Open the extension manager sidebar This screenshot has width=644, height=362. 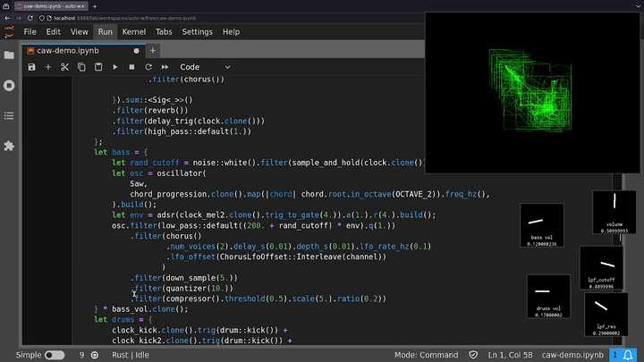point(9,146)
